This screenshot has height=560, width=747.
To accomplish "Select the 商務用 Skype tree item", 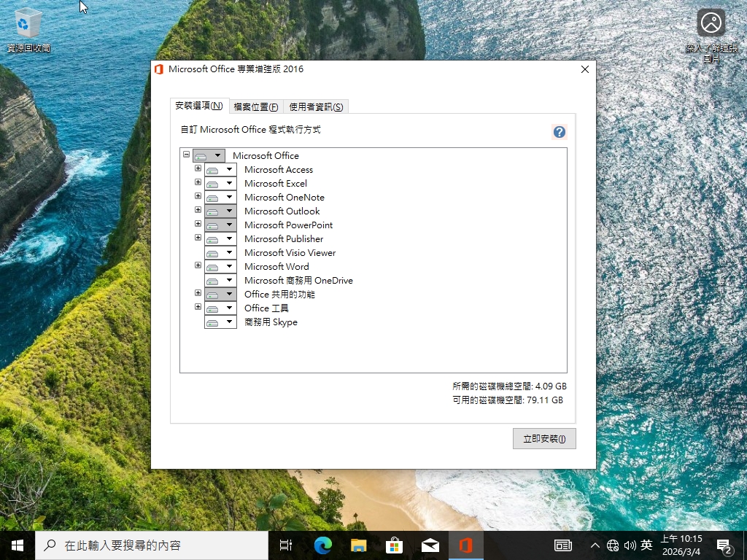I will [x=271, y=322].
